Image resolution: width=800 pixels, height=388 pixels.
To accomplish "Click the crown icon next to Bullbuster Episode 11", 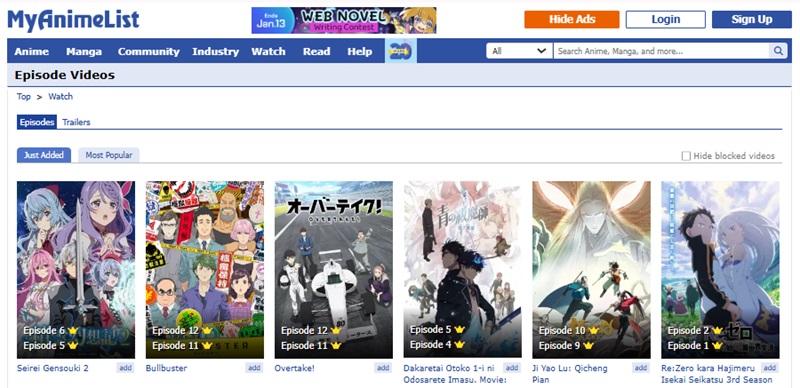I will coord(207,346).
